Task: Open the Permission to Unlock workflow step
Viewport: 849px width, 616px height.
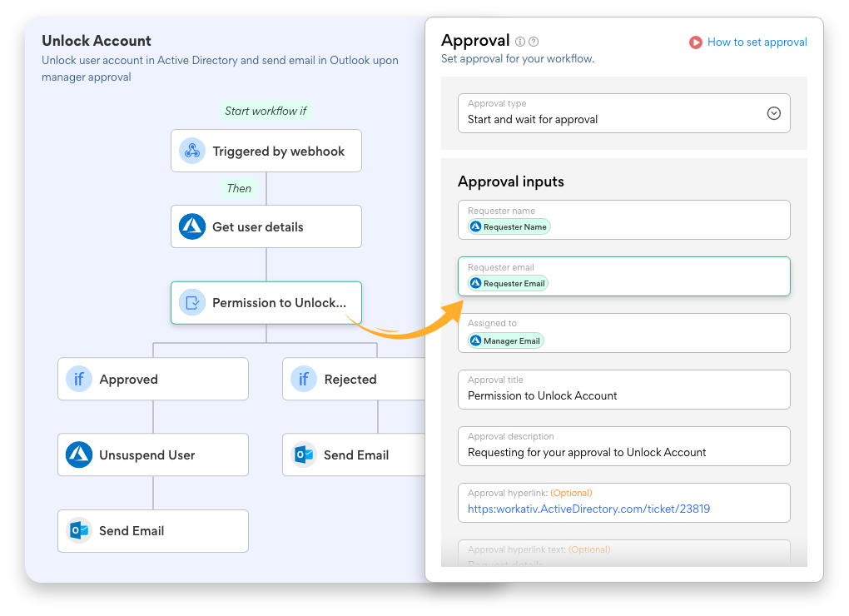Action: tap(266, 304)
